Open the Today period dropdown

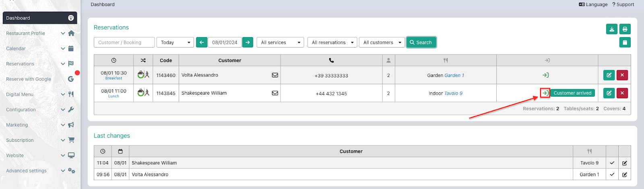pos(175,42)
